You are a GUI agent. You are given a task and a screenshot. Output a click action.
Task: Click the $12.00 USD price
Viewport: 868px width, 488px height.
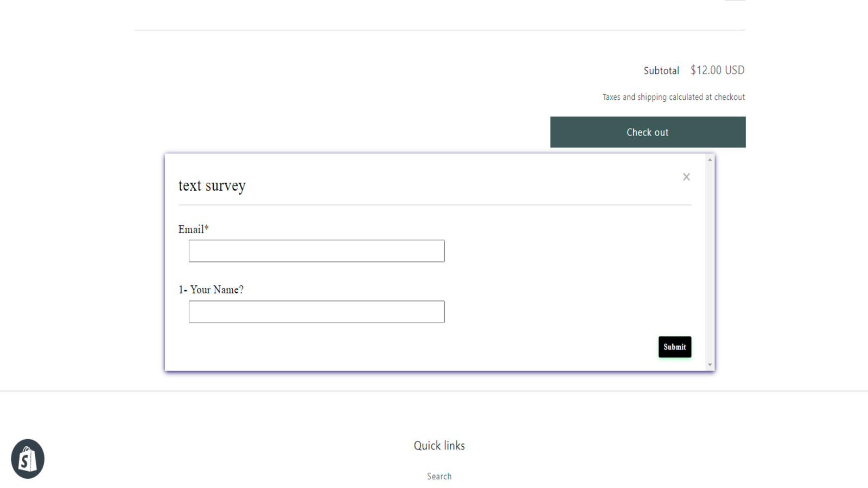(x=717, y=70)
